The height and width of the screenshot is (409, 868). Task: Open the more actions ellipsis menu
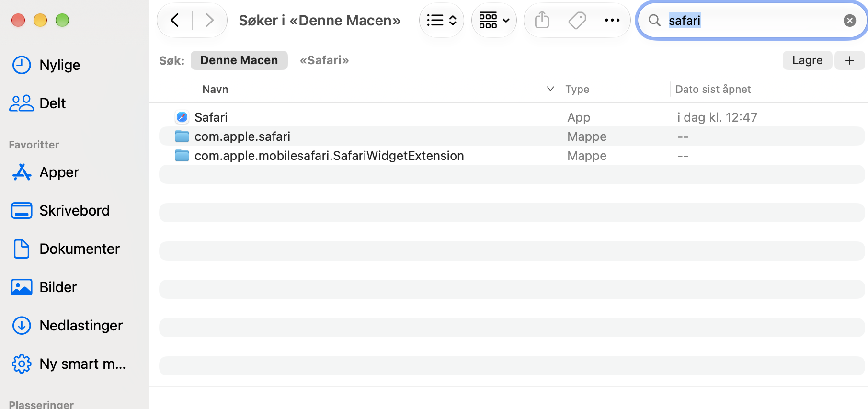click(x=612, y=20)
